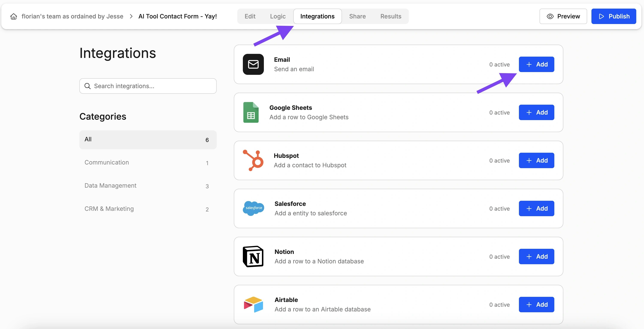The width and height of the screenshot is (644, 329).
Task: Click the search magnifier icon
Action: tap(88, 86)
